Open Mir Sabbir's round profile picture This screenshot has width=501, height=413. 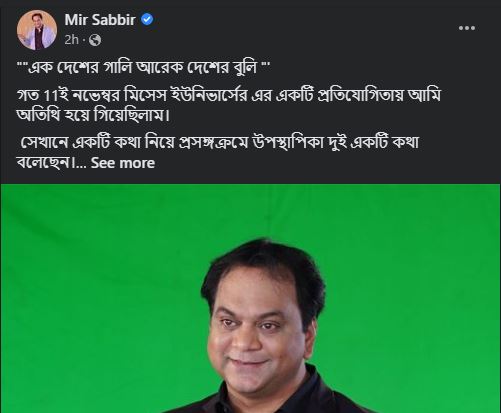pyautogui.click(x=37, y=30)
